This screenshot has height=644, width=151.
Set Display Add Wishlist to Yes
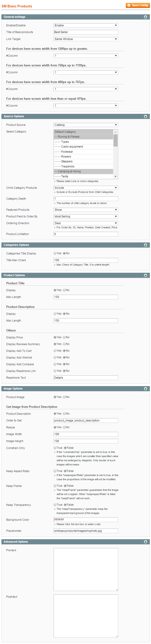click(55, 357)
